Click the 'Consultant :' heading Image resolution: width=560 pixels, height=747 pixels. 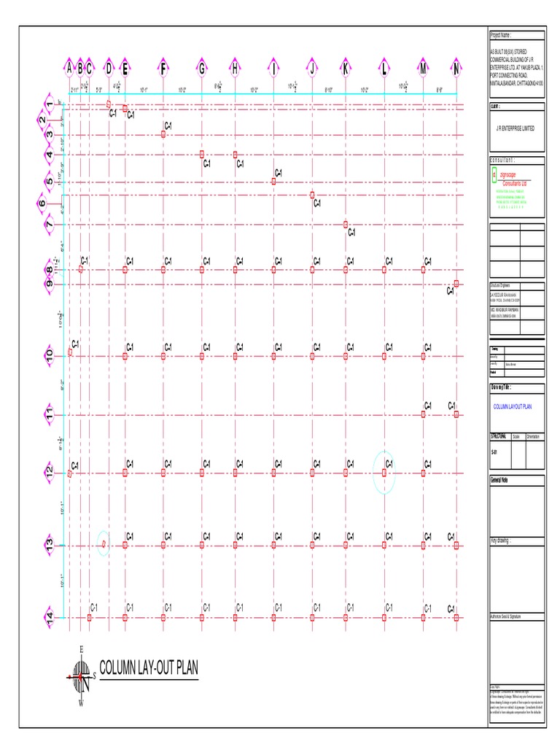pos(502,160)
